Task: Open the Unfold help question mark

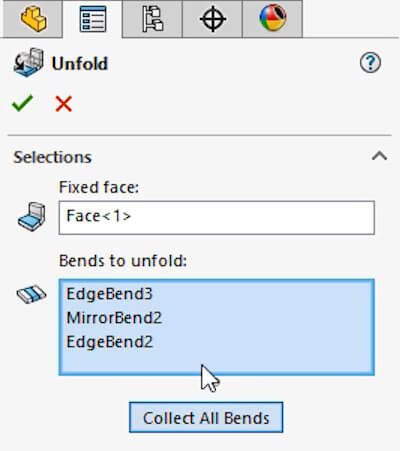Action: (x=370, y=63)
